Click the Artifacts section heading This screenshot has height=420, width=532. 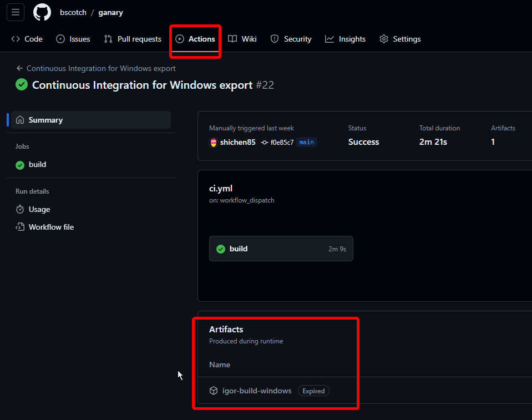click(x=226, y=330)
